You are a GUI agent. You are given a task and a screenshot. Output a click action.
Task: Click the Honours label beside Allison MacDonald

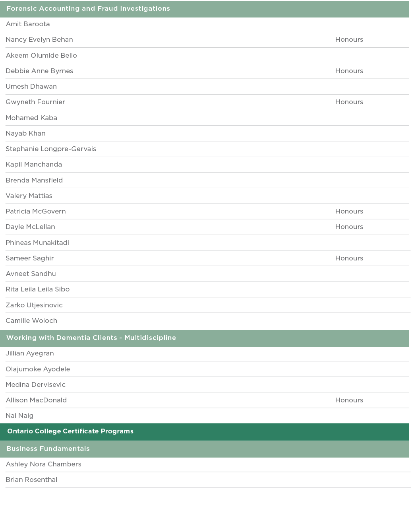349,400
